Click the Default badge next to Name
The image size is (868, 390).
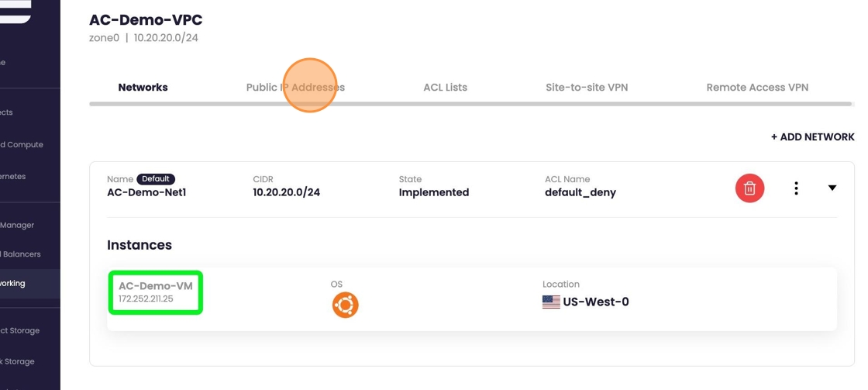(x=156, y=179)
